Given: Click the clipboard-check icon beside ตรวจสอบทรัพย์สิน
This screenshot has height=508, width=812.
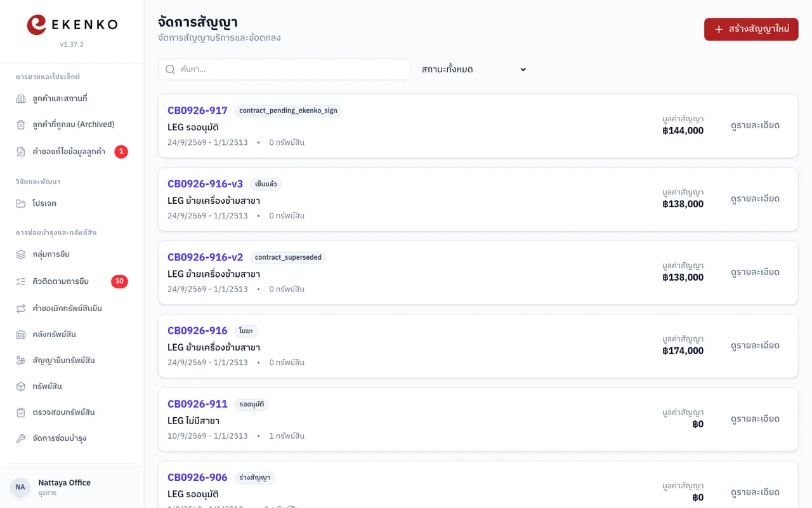Looking at the screenshot, I should 21,412.
